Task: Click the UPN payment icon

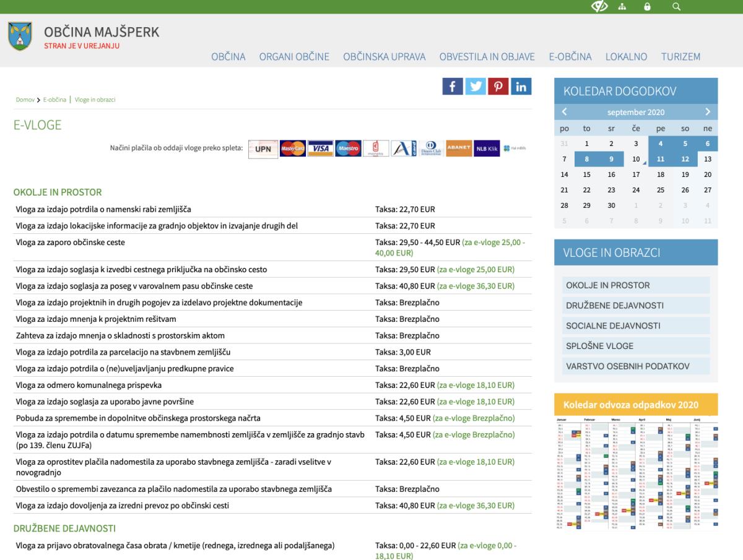Action: [263, 149]
